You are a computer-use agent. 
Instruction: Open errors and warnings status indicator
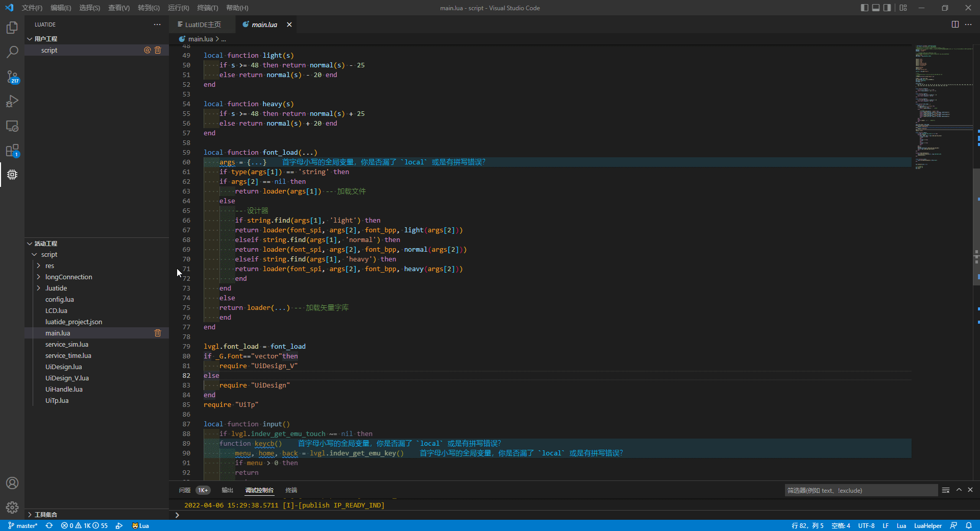(x=84, y=525)
